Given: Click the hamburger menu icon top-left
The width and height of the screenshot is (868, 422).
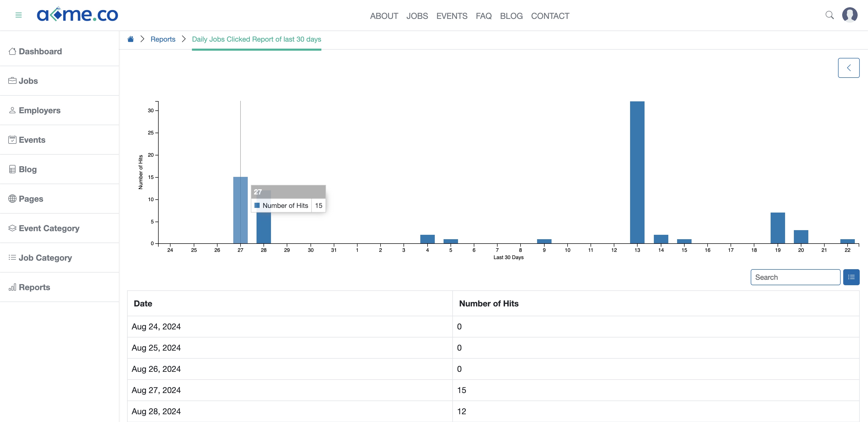Looking at the screenshot, I should click(x=18, y=15).
